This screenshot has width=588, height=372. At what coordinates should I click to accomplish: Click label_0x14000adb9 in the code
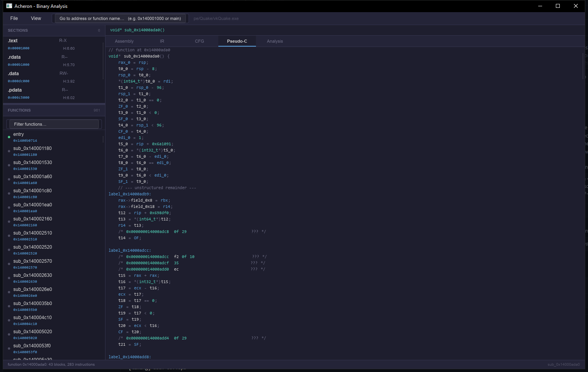click(x=130, y=194)
